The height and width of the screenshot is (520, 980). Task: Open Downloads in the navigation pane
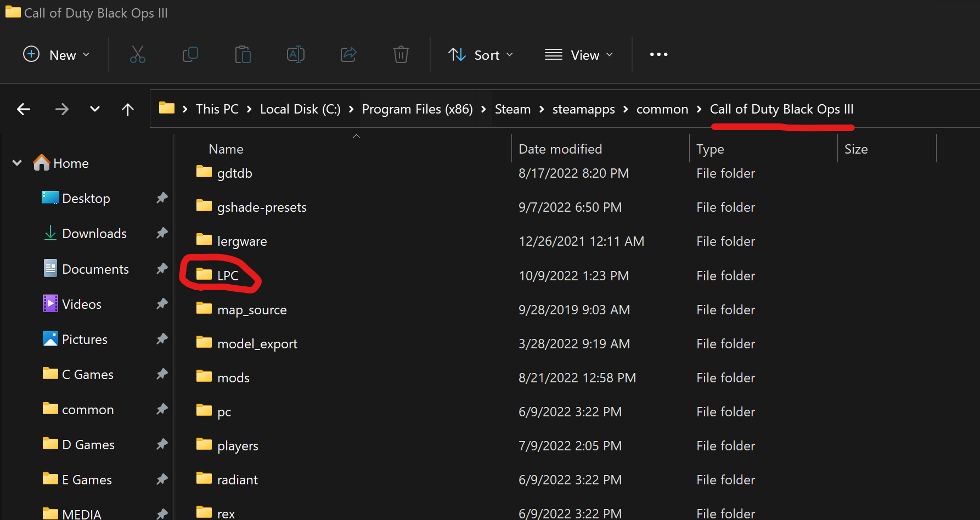coord(94,233)
